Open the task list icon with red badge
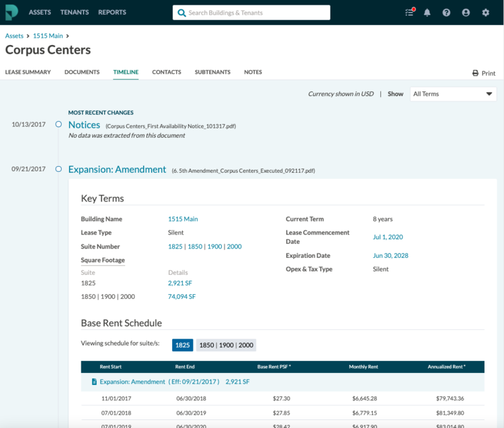This screenshot has width=504, height=428. coord(410,12)
